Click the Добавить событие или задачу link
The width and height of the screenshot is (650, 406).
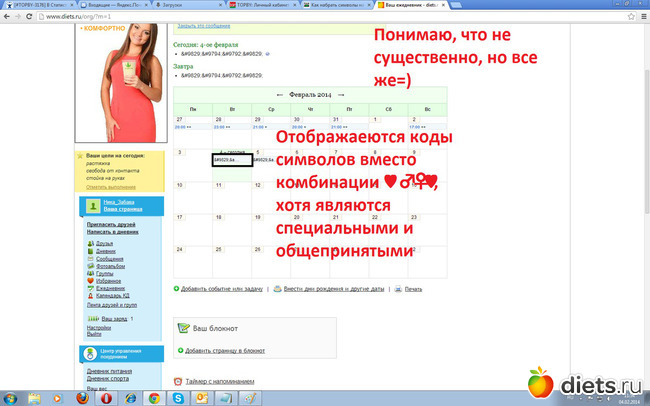pos(222,288)
